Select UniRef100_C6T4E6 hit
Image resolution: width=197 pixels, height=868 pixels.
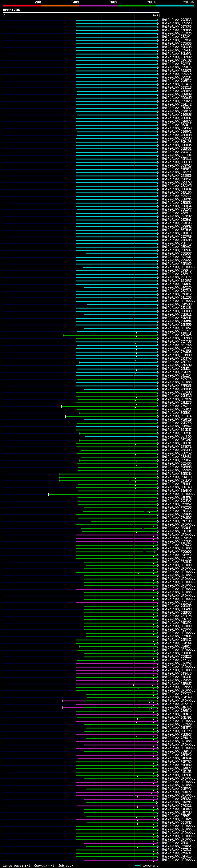pyautogui.click(x=177, y=84)
